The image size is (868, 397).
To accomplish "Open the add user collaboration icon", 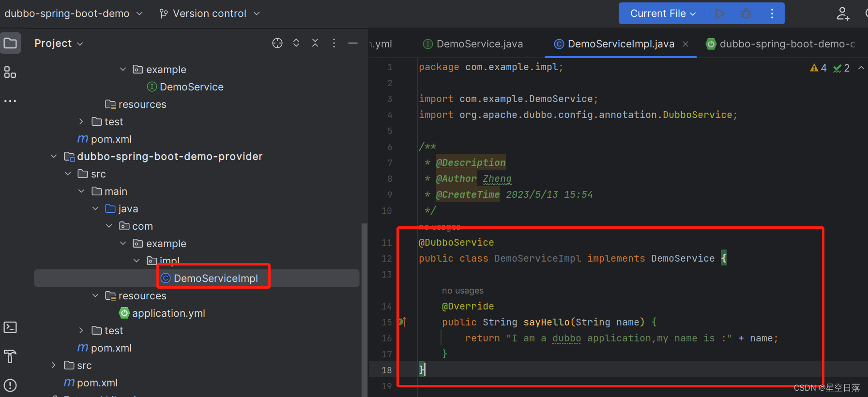I will click(843, 14).
